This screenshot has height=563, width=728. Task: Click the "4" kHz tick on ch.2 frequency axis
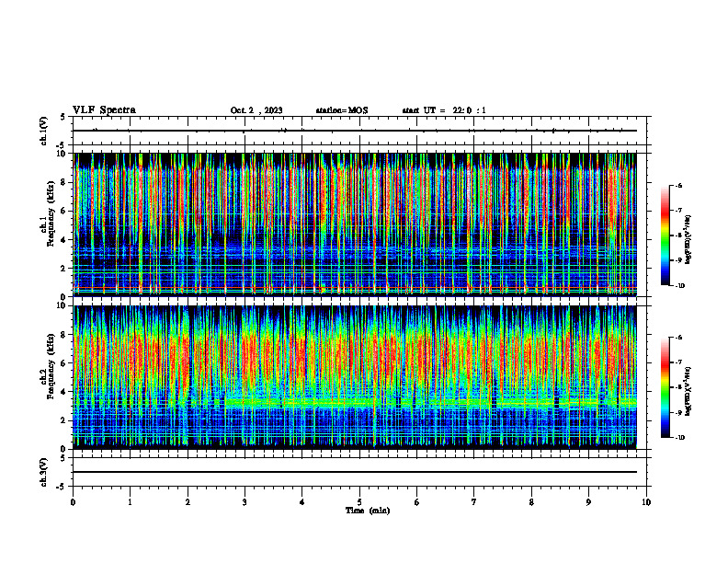coord(64,392)
